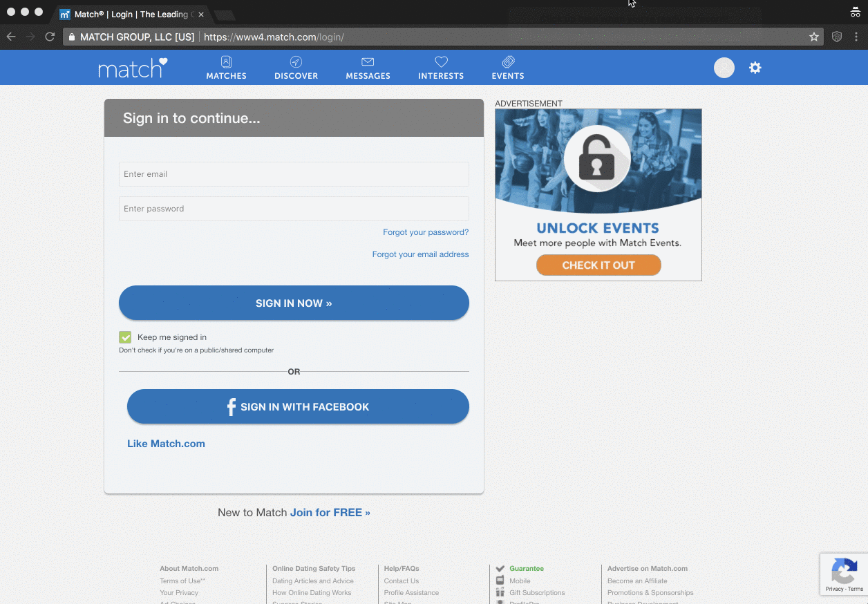Select the Interests heart icon
This screenshot has width=868, height=604.
pos(440,62)
